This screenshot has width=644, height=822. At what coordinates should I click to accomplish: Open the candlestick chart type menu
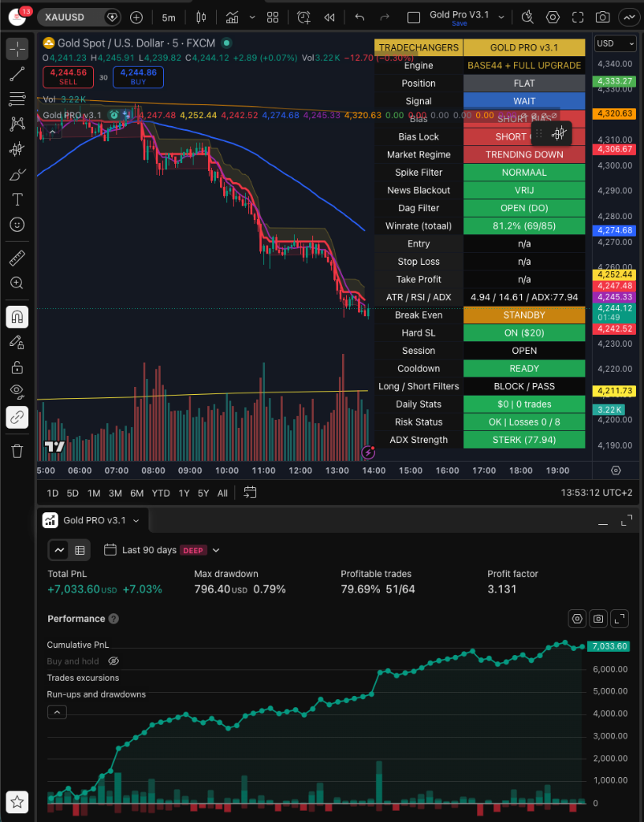tap(201, 18)
